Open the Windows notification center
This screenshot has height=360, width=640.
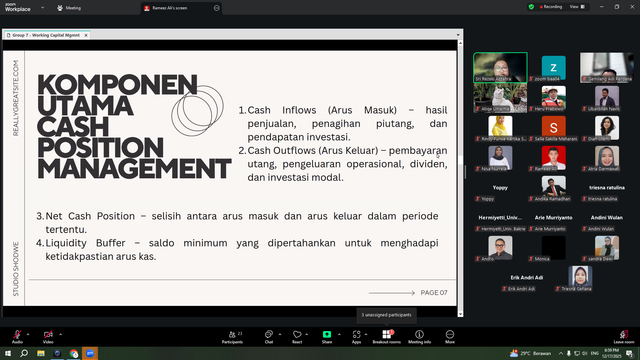click(x=629, y=353)
